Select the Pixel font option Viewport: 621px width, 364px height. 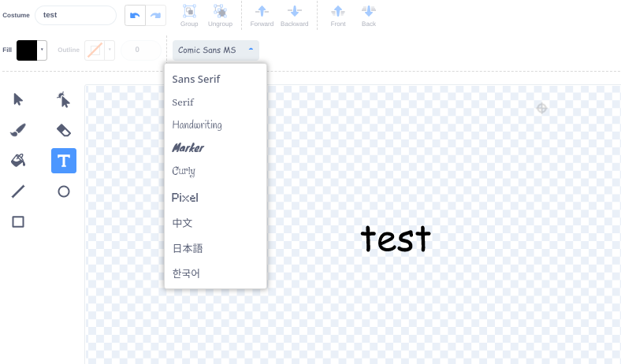point(185,198)
